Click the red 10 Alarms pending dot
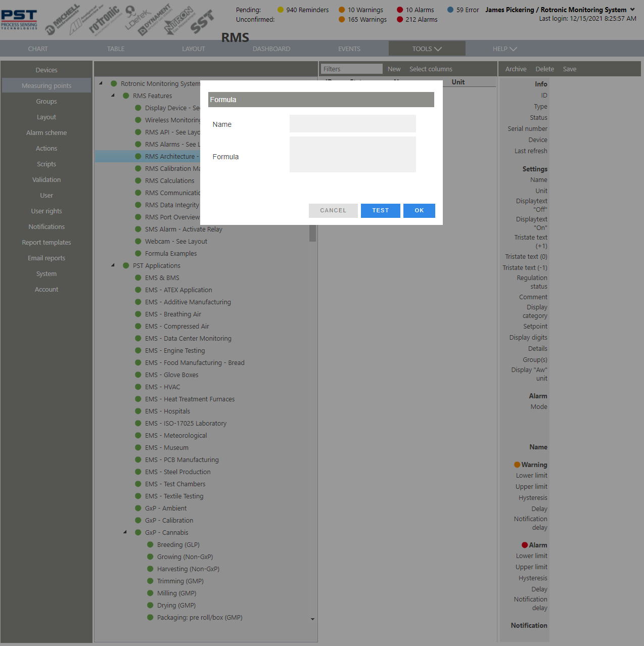Screen dimensions: 644x646 400,10
